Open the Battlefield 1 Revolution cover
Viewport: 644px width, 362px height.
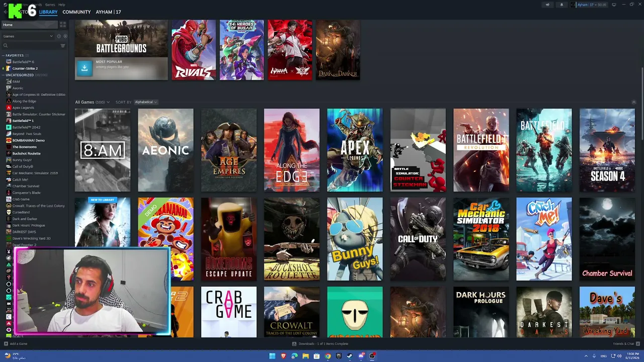coord(481,150)
